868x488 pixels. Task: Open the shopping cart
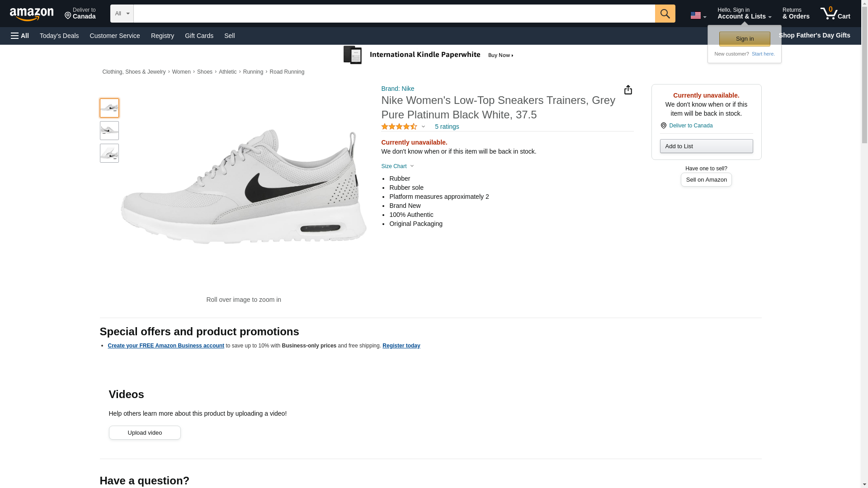coord(835,14)
